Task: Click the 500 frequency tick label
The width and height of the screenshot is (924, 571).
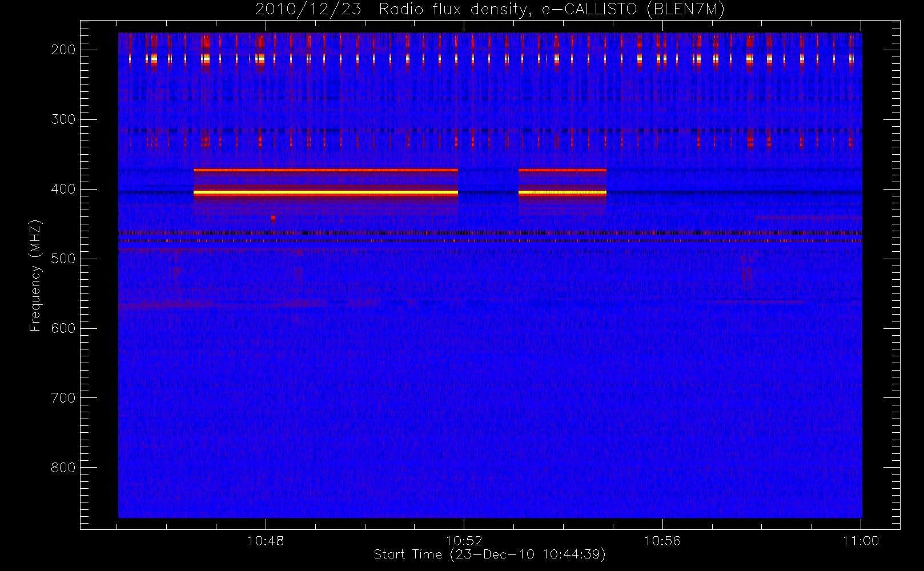Action: (x=63, y=259)
